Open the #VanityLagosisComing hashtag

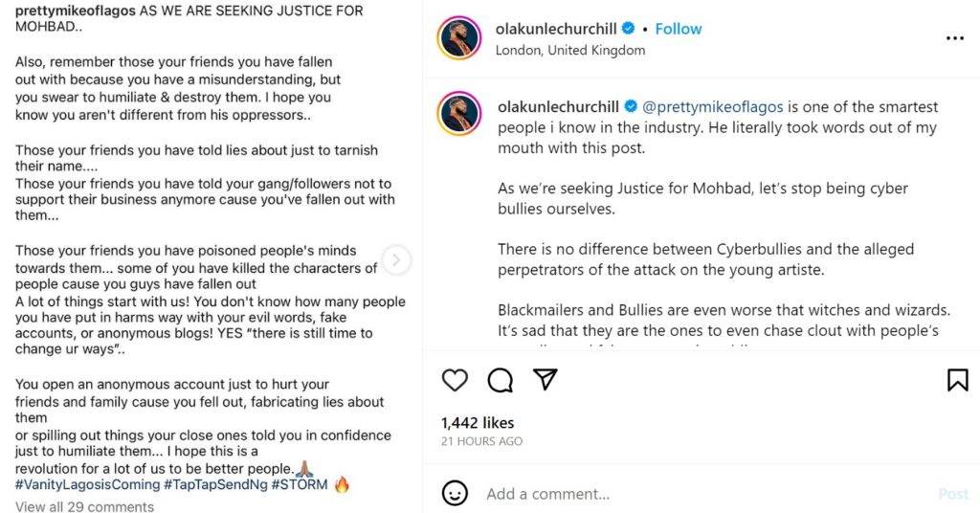pyautogui.click(x=87, y=484)
